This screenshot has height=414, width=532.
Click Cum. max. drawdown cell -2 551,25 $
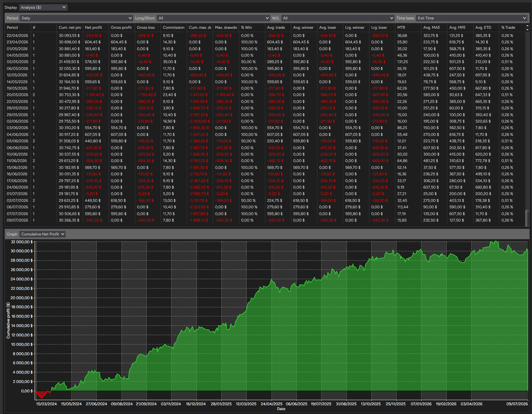199,161
